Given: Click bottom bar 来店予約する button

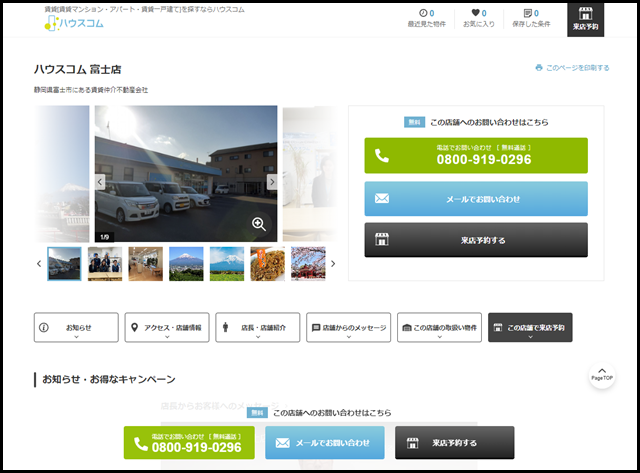Looking at the screenshot, I should click(455, 443).
